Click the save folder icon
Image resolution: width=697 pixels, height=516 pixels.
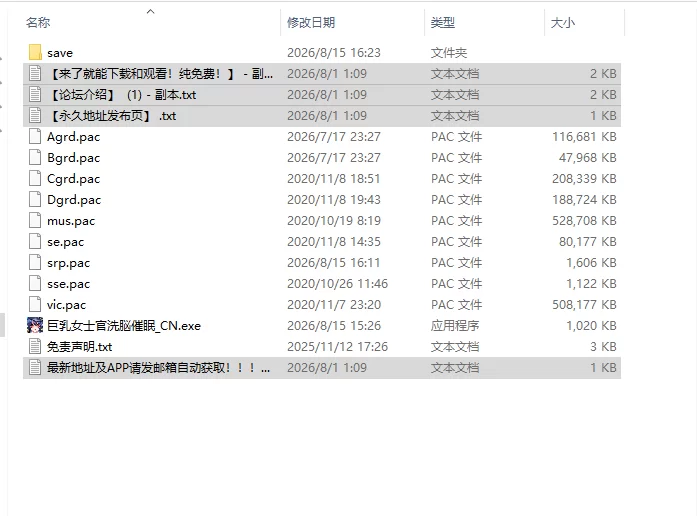[x=35, y=52]
